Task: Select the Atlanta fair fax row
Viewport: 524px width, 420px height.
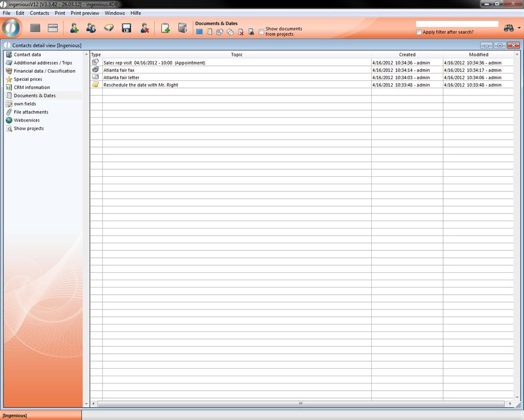Action: 119,70
